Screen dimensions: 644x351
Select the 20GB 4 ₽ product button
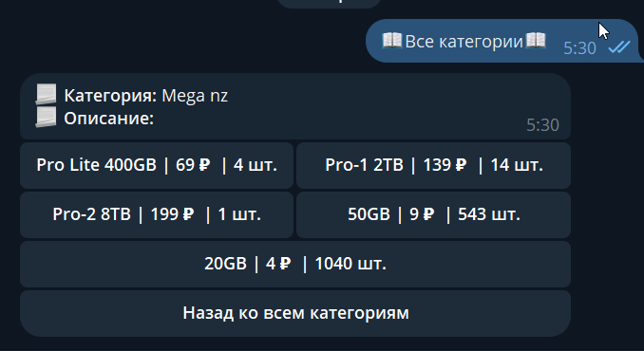pos(295,264)
